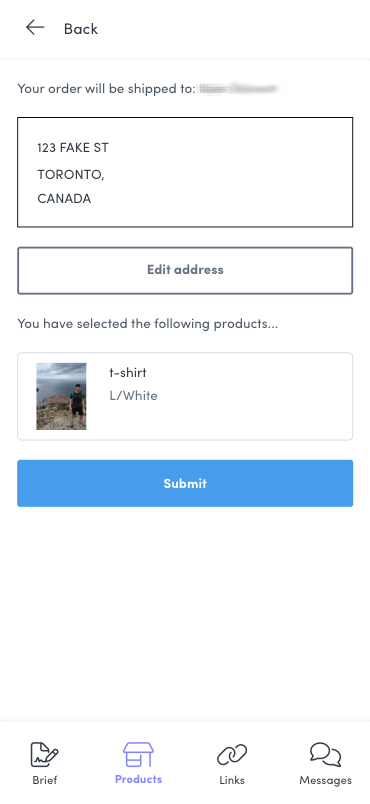Click the back arrow icon
The image size is (370, 804).
click(35, 28)
